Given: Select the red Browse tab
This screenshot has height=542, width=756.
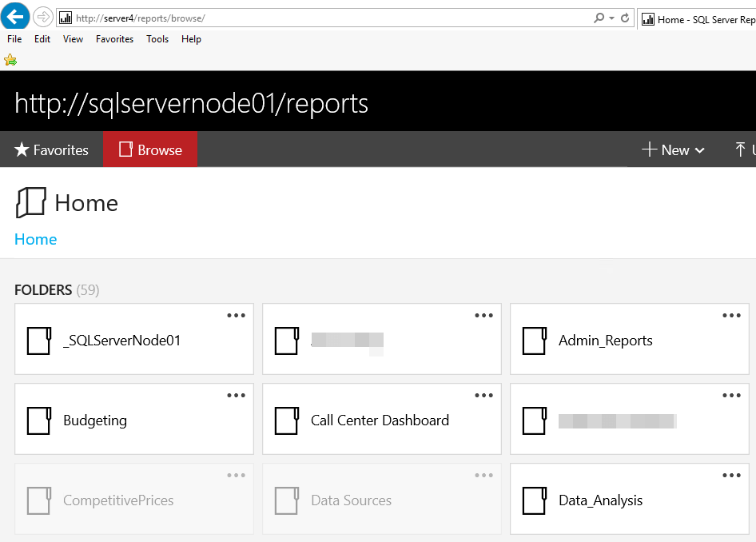Looking at the screenshot, I should (150, 149).
